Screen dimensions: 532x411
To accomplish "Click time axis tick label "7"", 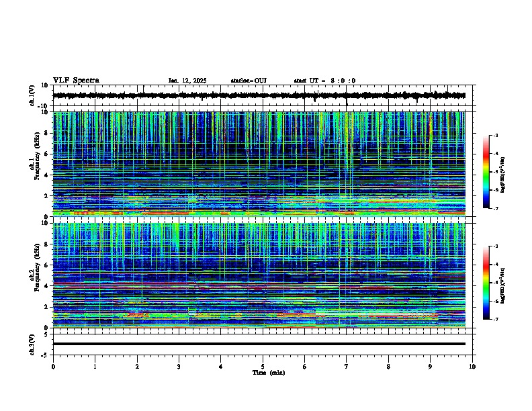I will (x=347, y=367).
